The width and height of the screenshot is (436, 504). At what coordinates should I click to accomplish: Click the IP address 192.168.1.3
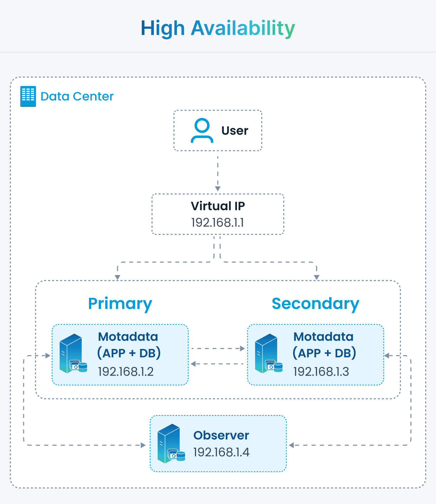click(x=321, y=371)
